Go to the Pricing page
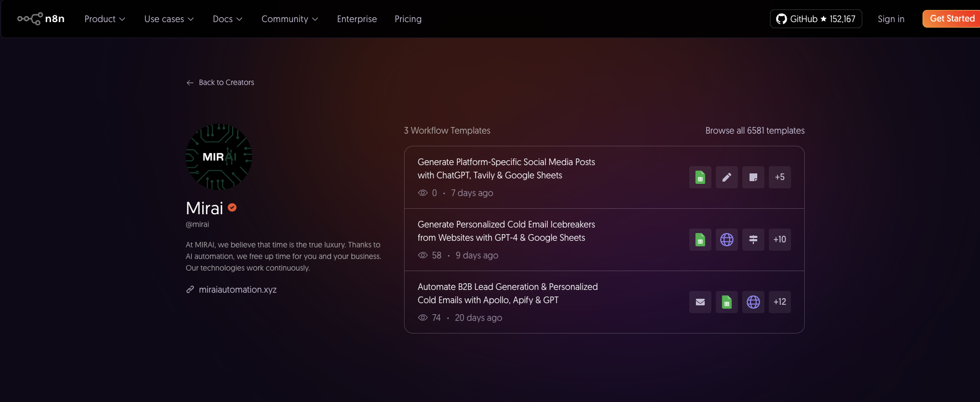The image size is (980, 402). pyautogui.click(x=408, y=19)
